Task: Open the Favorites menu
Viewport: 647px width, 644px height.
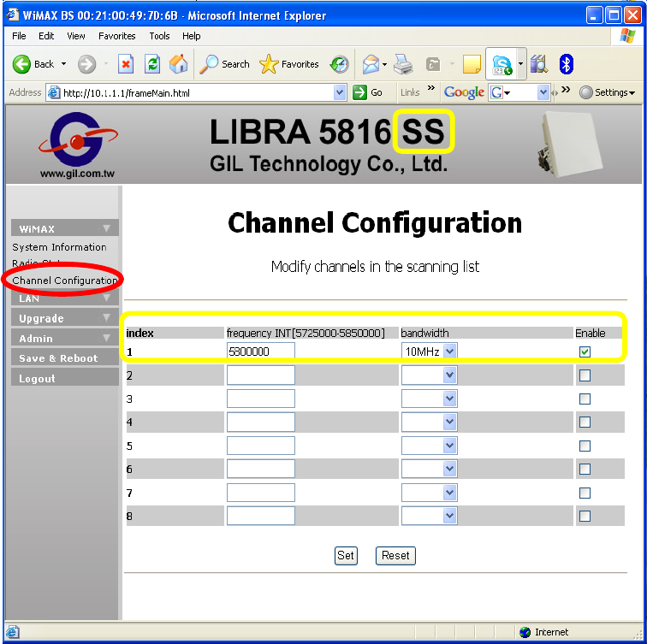Action: click(x=116, y=36)
